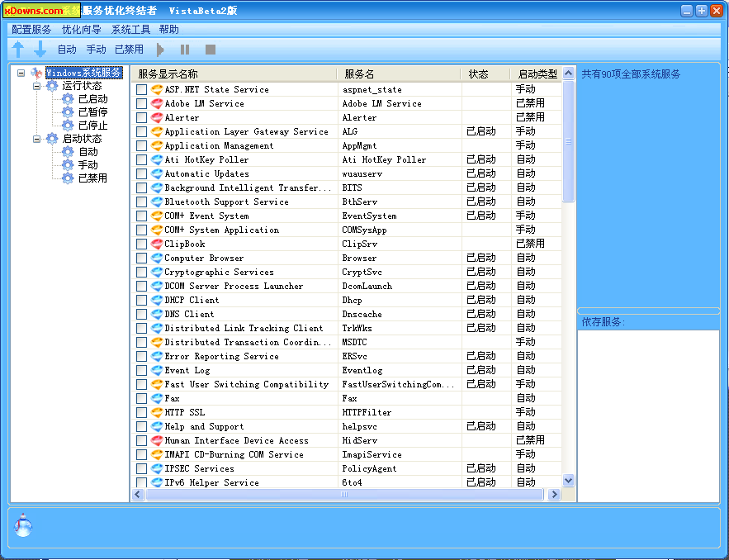729x560 pixels.
Task: Sort by the 服务显示名称 column header
Action: point(234,74)
